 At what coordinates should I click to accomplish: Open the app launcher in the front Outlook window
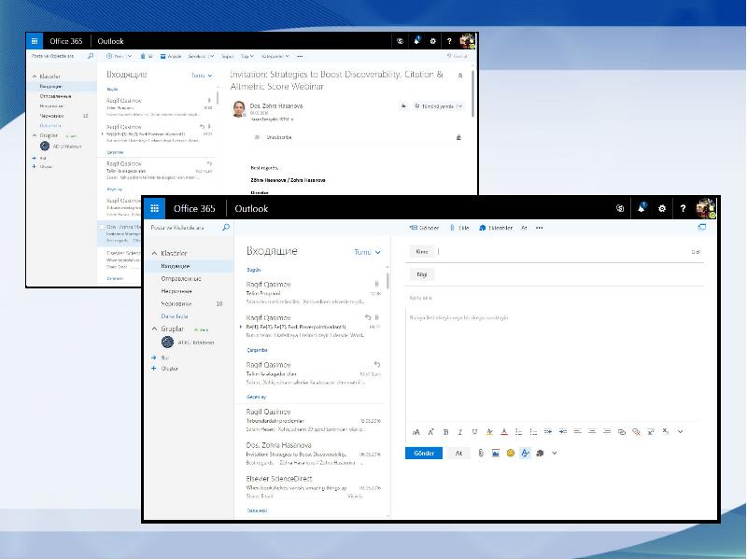click(x=154, y=208)
